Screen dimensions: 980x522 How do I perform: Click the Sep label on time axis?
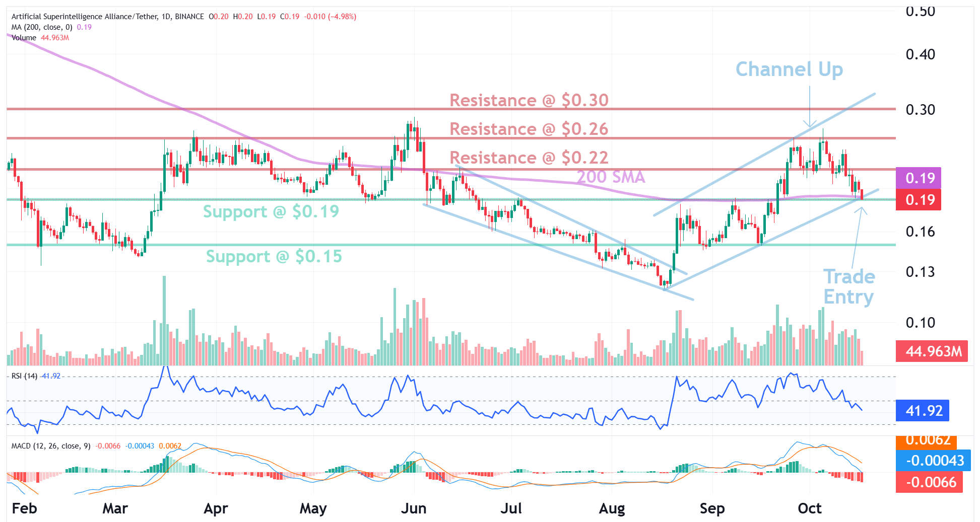click(712, 508)
